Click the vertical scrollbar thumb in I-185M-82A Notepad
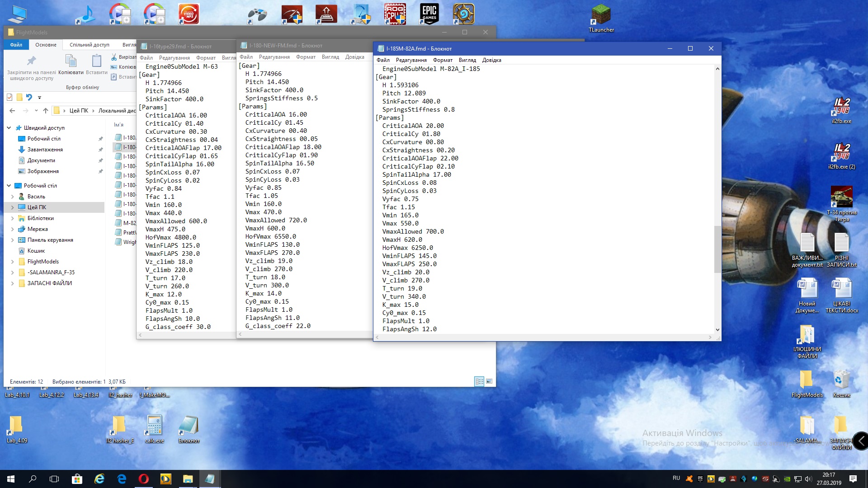 pos(717,249)
